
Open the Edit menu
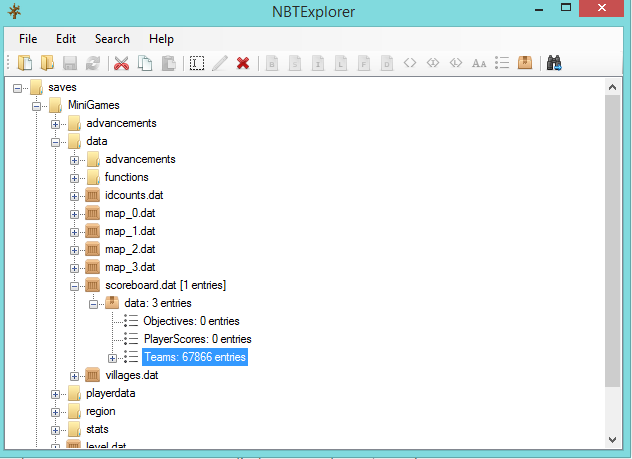point(66,39)
